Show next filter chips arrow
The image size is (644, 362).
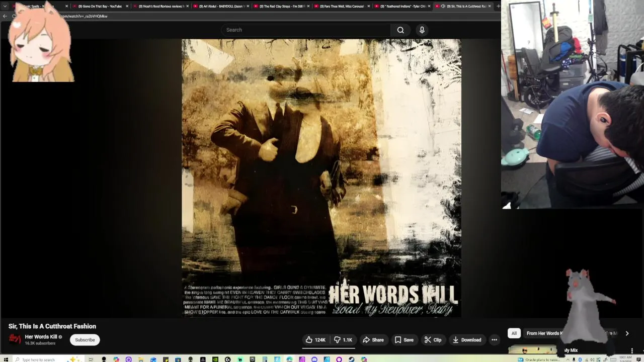627,333
